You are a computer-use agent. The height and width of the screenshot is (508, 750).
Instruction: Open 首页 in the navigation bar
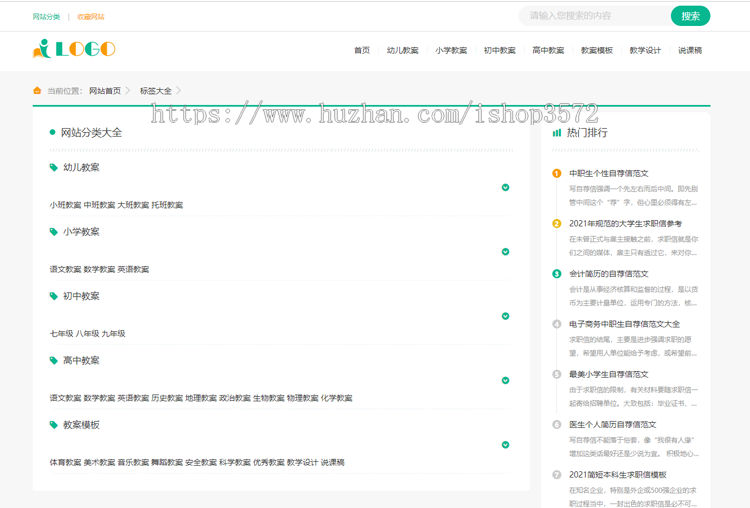[362, 50]
